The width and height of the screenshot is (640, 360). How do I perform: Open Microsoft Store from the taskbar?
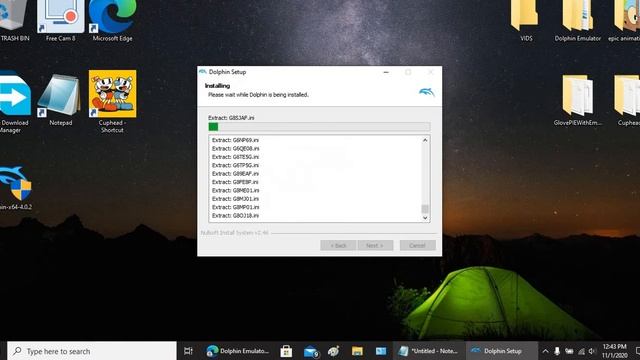pyautogui.click(x=286, y=351)
